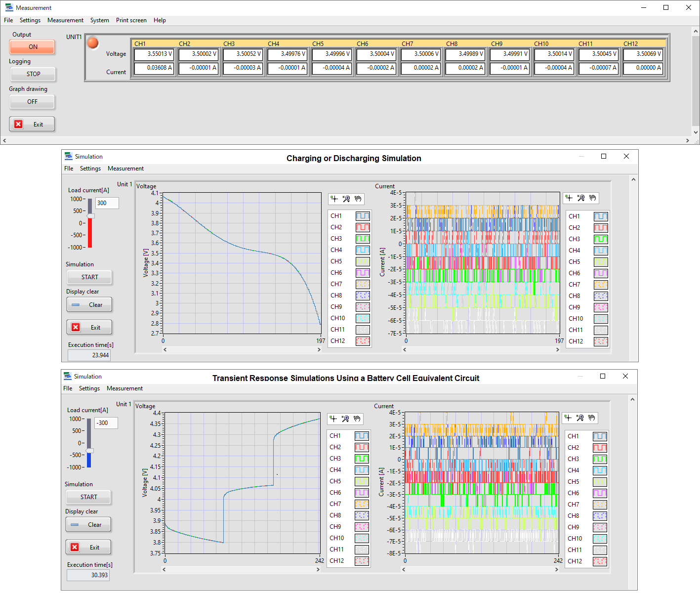Click CH9 plot legend icon in Transient Voltage graph

(x=362, y=527)
